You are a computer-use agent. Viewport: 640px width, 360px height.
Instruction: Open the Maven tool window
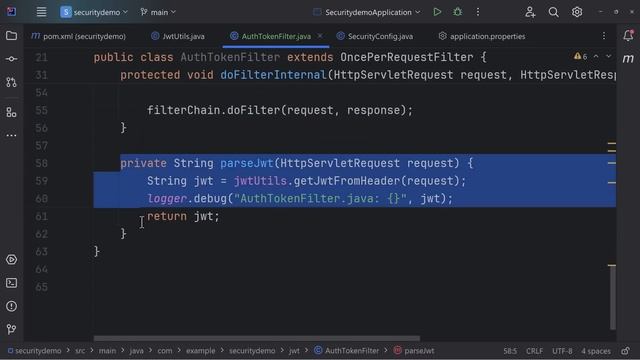[x=628, y=59]
